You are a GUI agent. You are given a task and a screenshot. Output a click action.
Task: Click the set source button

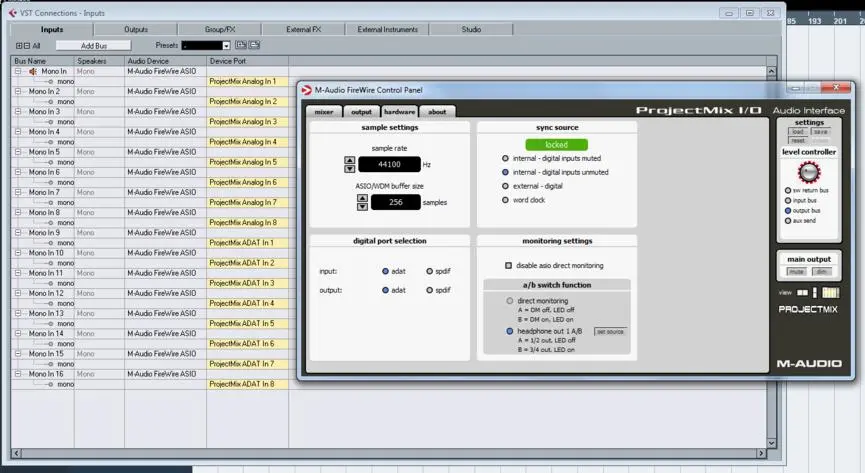(x=610, y=332)
